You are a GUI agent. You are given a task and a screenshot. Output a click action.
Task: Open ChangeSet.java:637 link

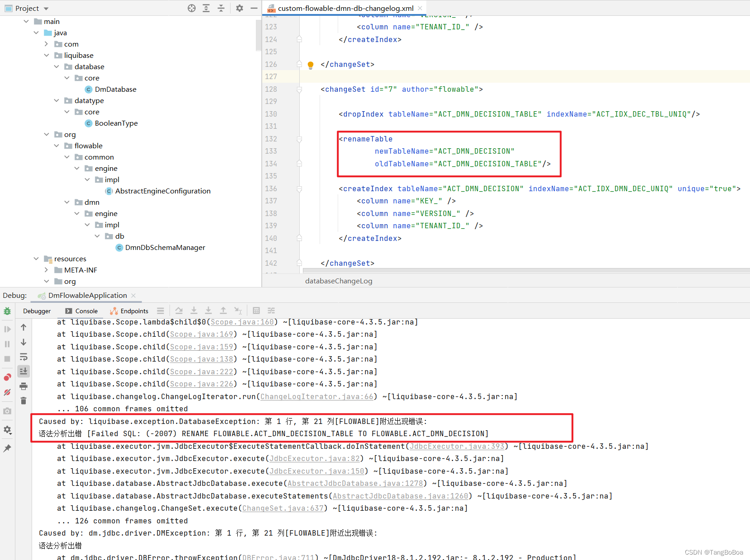tap(283, 508)
